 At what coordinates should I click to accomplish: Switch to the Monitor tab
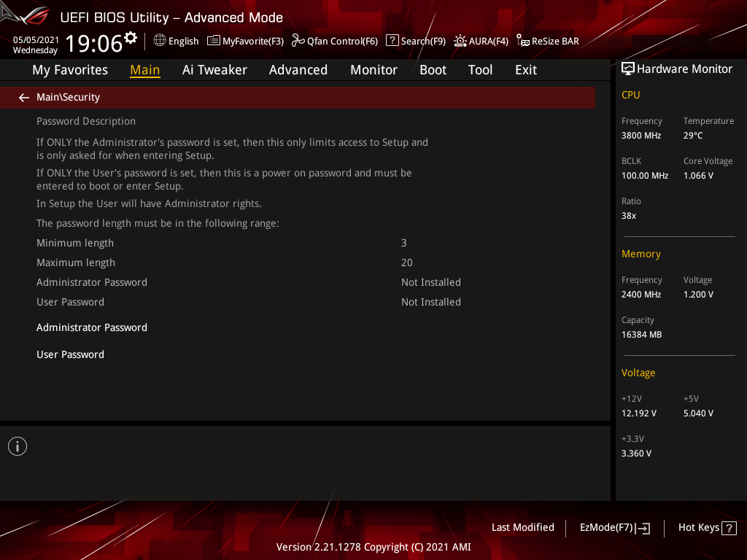(x=374, y=70)
